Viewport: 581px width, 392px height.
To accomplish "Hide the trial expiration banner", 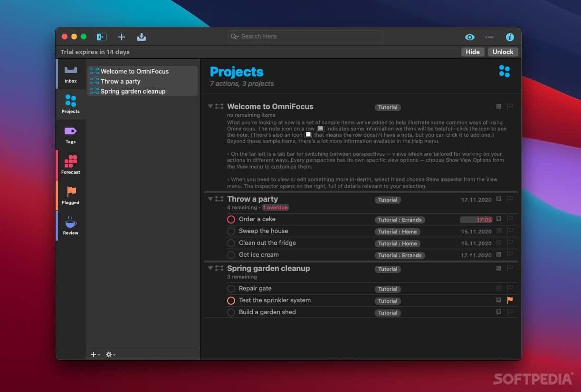I will pos(473,52).
